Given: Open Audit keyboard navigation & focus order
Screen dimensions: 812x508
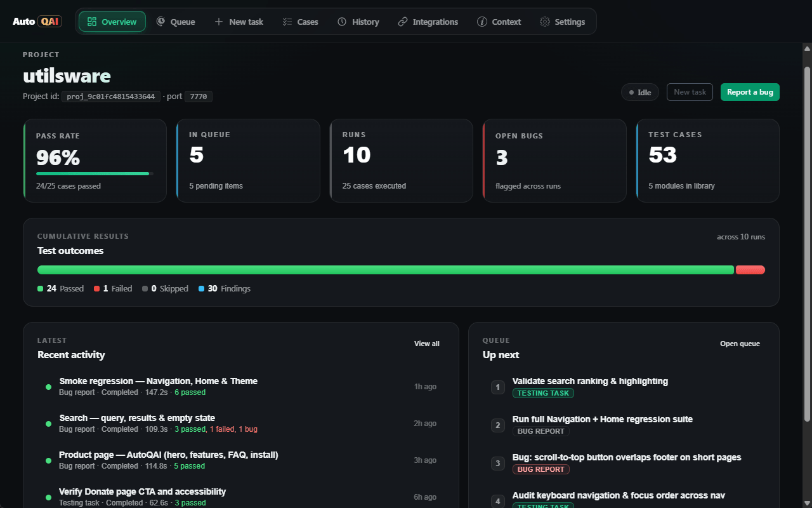Looking at the screenshot, I should click(x=619, y=495).
